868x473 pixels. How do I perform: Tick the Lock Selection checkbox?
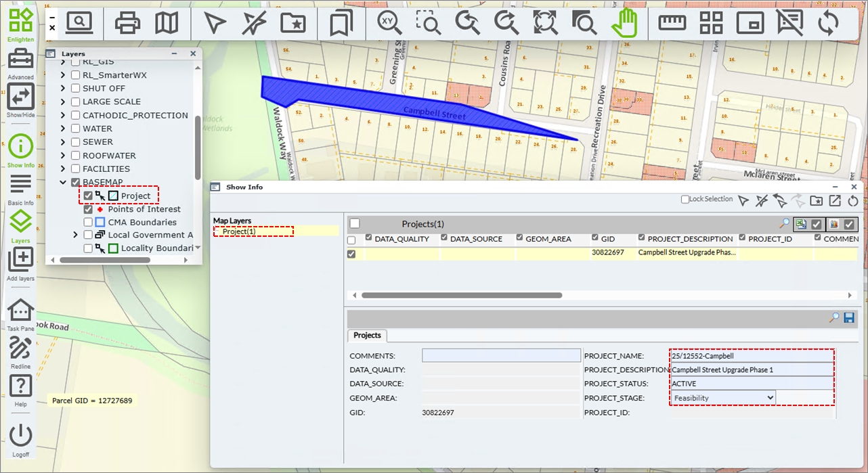point(685,200)
